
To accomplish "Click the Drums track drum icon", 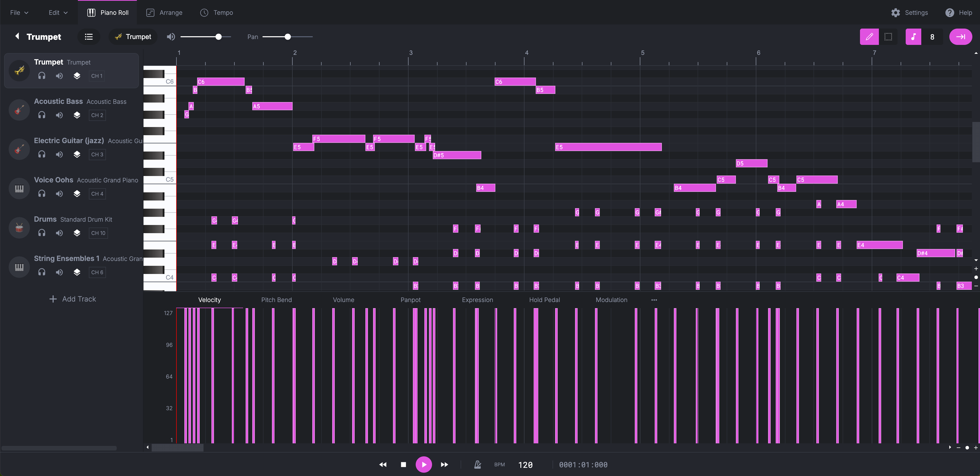I will [x=19, y=227].
